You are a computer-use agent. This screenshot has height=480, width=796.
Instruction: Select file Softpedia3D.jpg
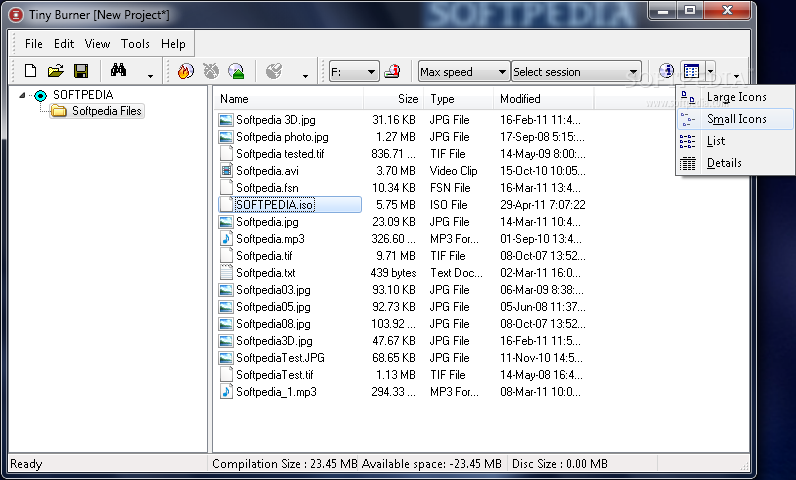pyautogui.click(x=274, y=341)
